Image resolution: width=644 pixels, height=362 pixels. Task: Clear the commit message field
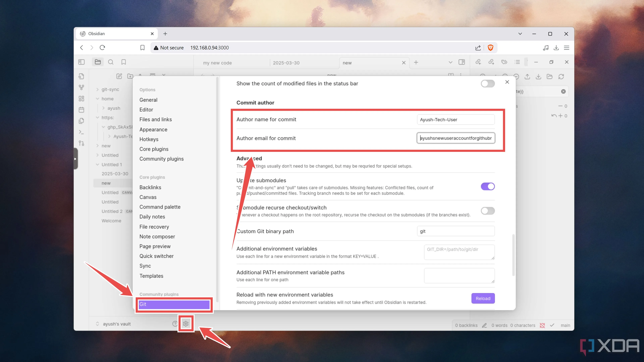tap(563, 92)
